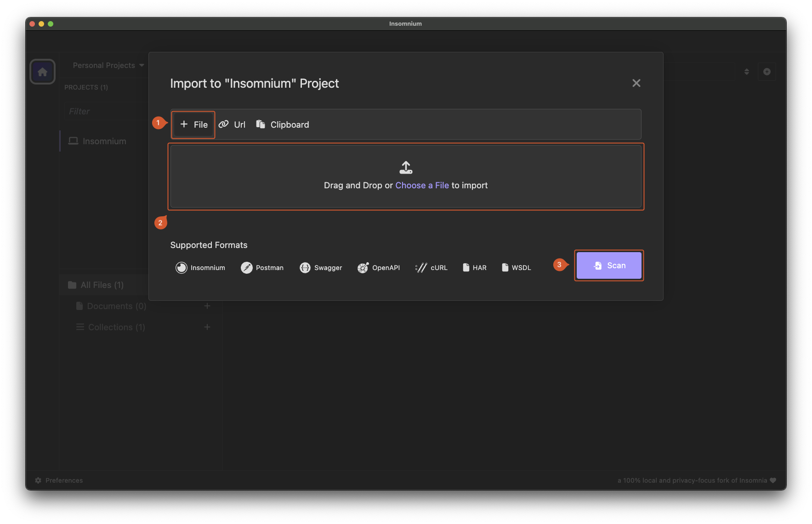Select the Insomnium project in sidebar
Screen dimensions: 812x524
104,141
